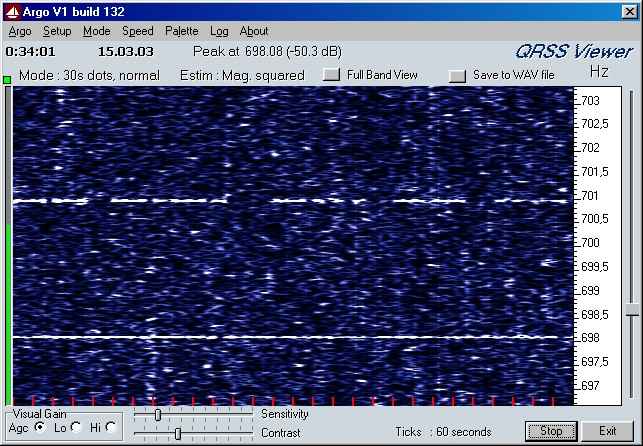Click the 701 frequency scale label
The width and height of the screenshot is (643, 446).
point(590,196)
